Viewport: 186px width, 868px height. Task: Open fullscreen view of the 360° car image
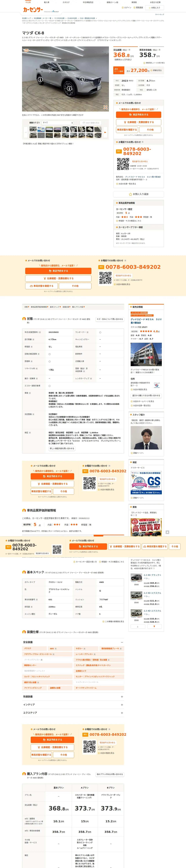pyautogui.click(x=105, y=107)
